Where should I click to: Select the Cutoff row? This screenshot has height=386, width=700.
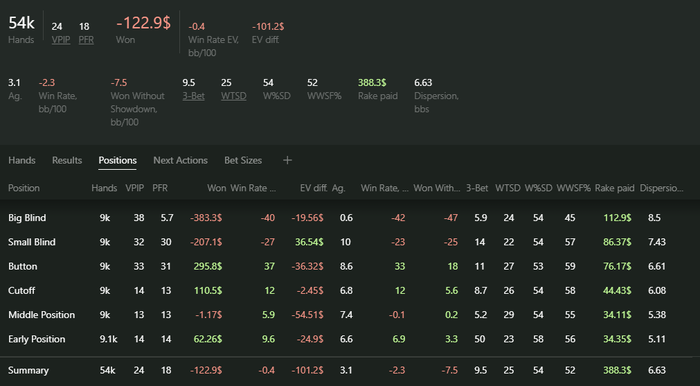pos(350,291)
